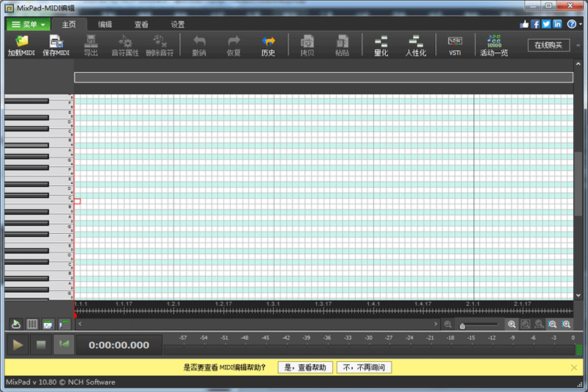Screen dimensions: 588x392
Task: Click the 拷贝 copy icon
Action: (x=307, y=46)
